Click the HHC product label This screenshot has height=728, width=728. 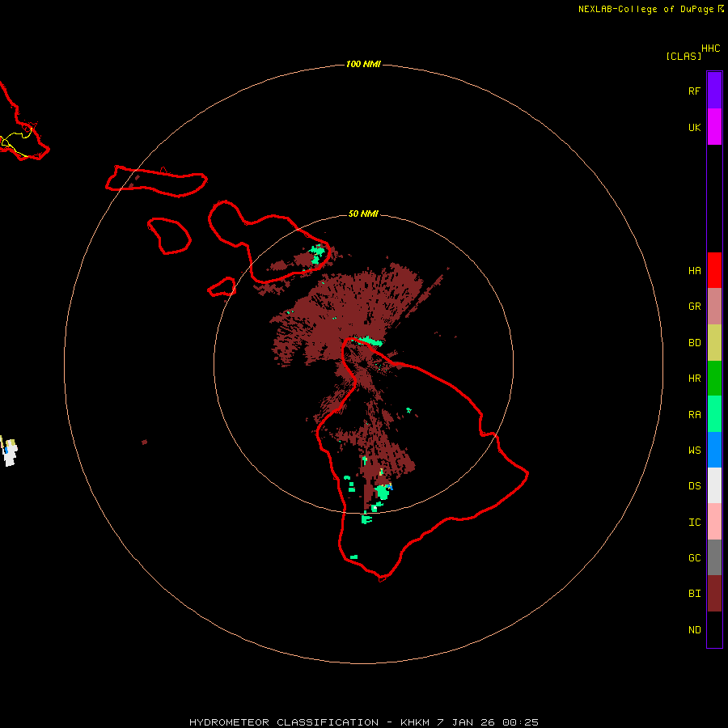point(710,49)
